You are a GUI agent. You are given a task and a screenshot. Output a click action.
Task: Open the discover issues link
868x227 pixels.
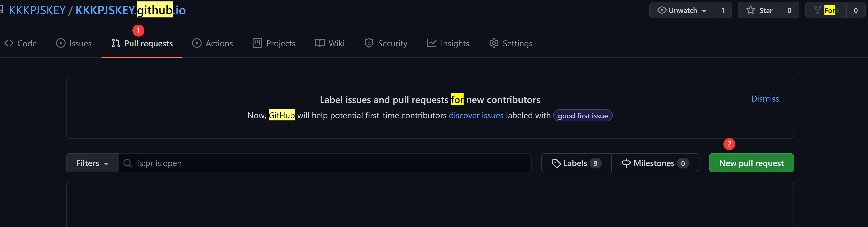point(476,115)
